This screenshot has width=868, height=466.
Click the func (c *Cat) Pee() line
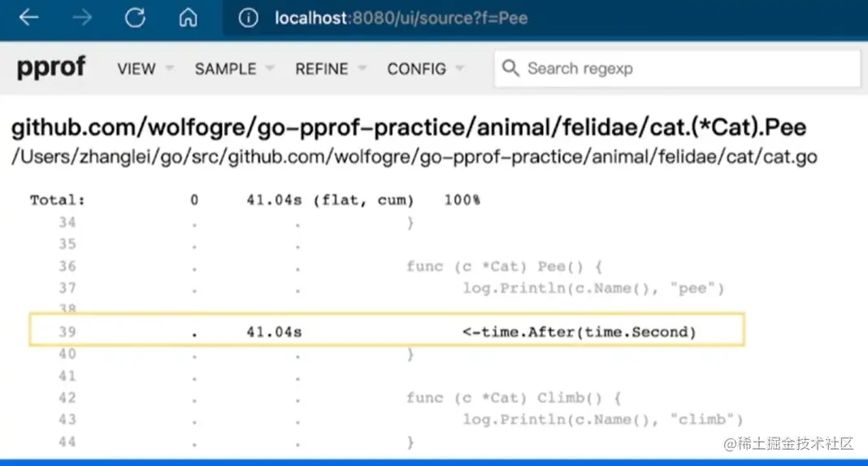[505, 266]
